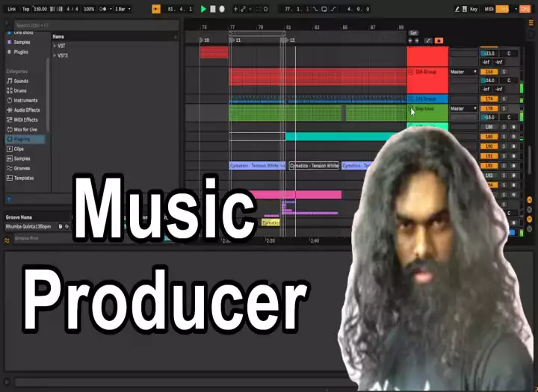Click the Link button

12,9
